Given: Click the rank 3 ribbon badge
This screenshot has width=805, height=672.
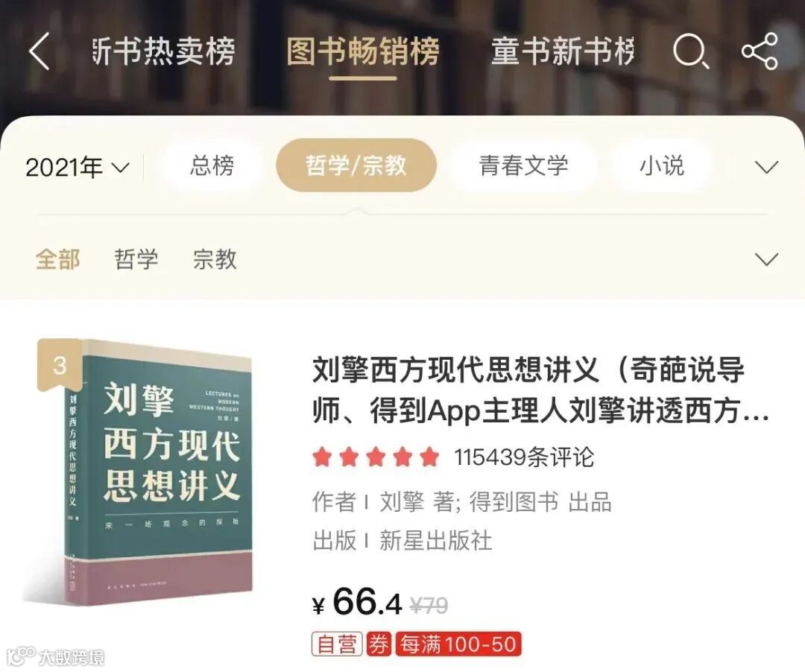Looking at the screenshot, I should [x=60, y=367].
